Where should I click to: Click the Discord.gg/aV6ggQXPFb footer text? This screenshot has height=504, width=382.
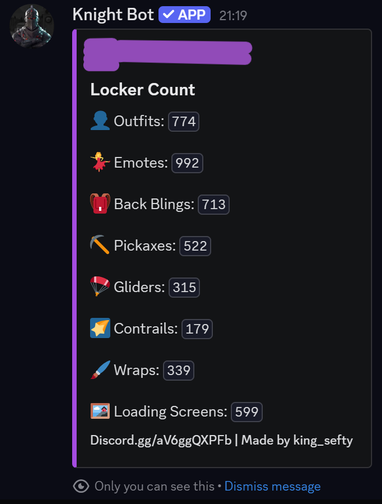161,440
